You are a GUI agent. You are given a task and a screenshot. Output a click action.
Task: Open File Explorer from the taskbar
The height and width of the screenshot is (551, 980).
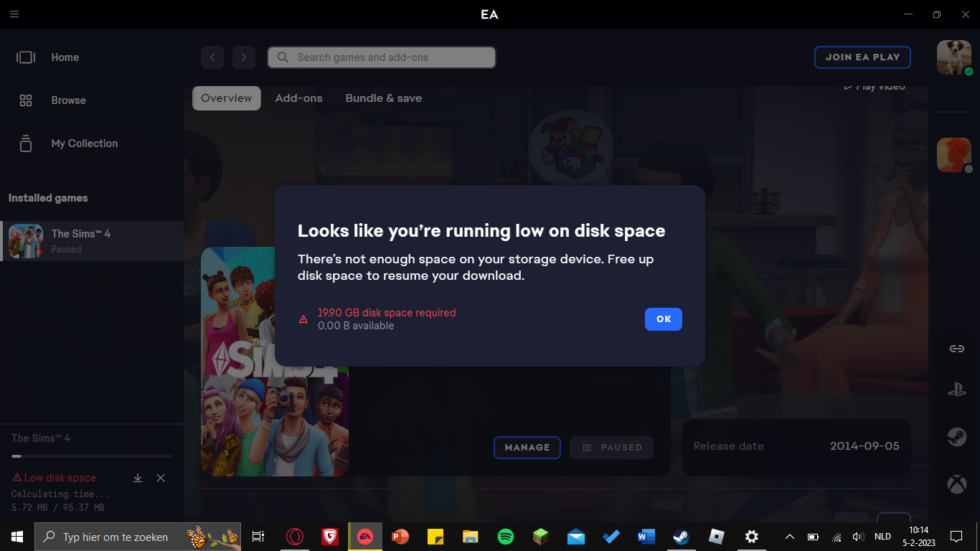[x=471, y=537]
